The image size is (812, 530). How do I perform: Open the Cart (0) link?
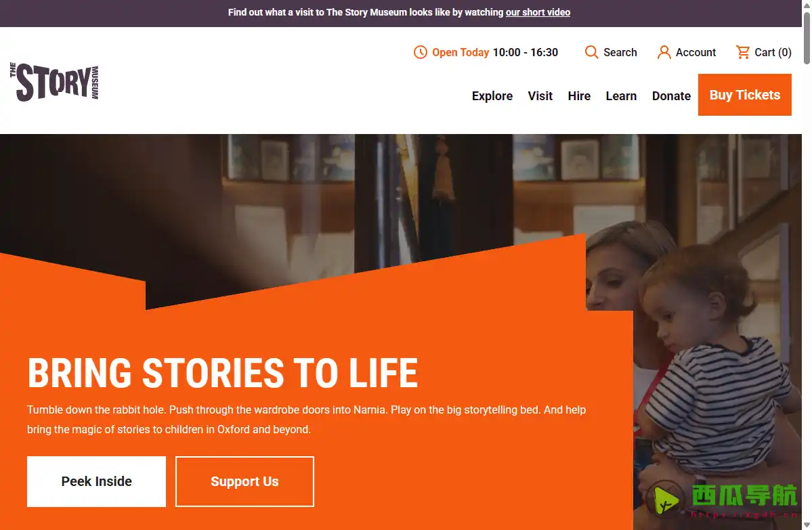[x=764, y=52]
